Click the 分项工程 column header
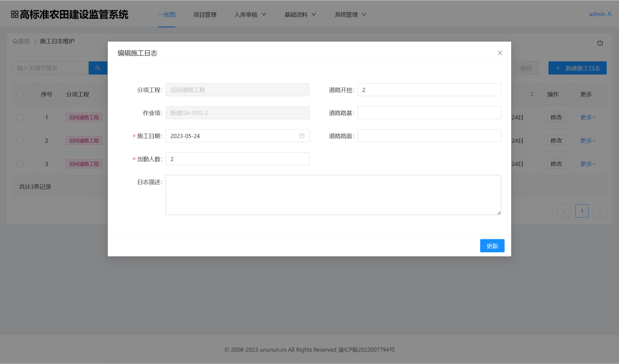The image size is (619, 364). [x=78, y=94]
